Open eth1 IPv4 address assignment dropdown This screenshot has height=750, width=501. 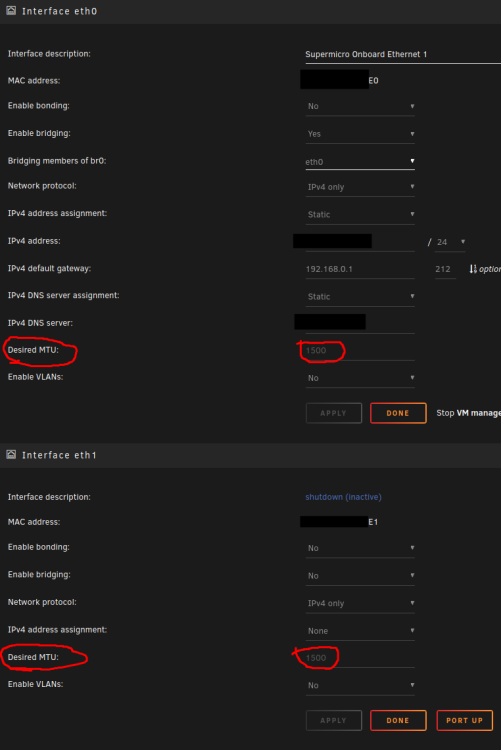[x=360, y=631]
